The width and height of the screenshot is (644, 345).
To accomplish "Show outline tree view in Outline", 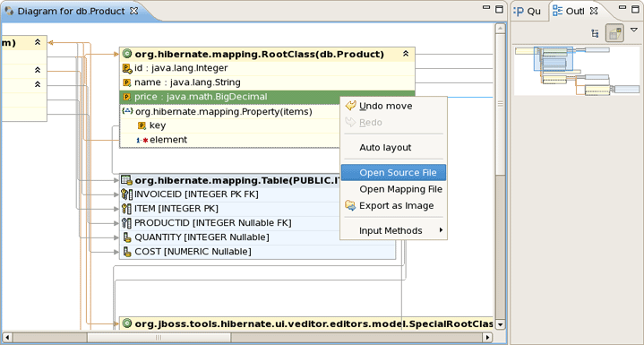I will (x=595, y=34).
